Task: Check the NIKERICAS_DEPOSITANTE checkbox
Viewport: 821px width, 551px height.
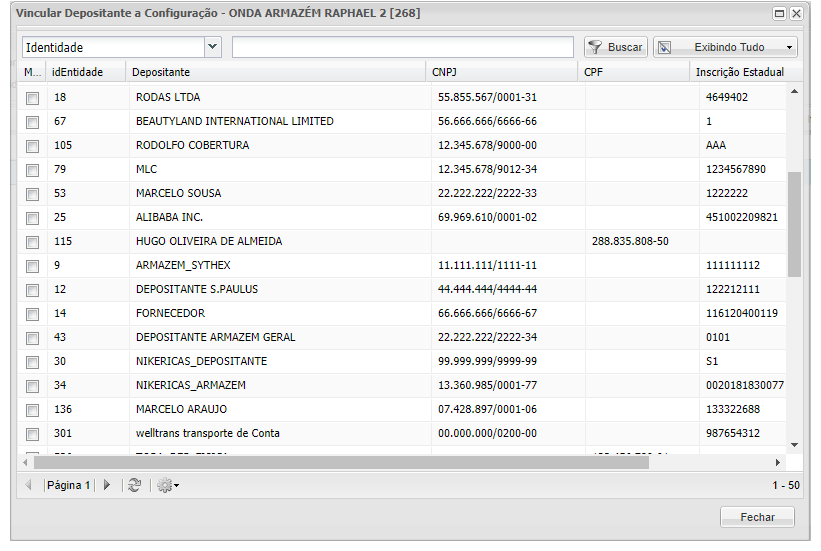Action: [x=32, y=362]
